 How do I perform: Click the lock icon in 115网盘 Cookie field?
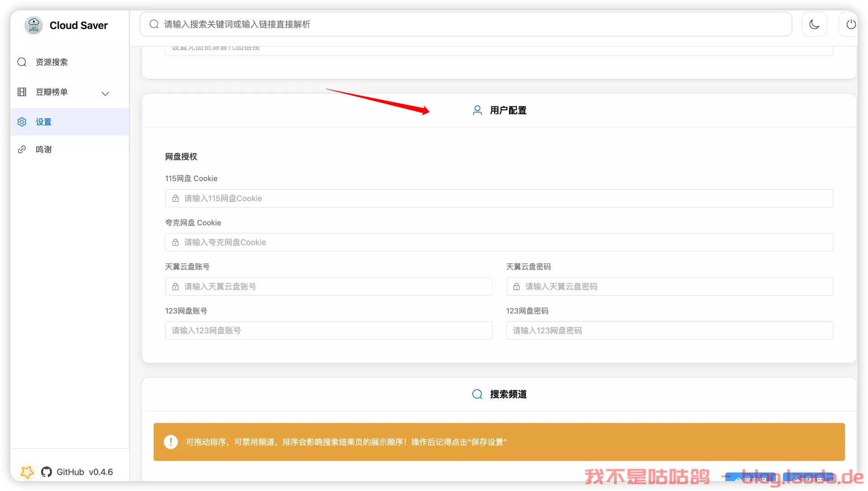[175, 198]
